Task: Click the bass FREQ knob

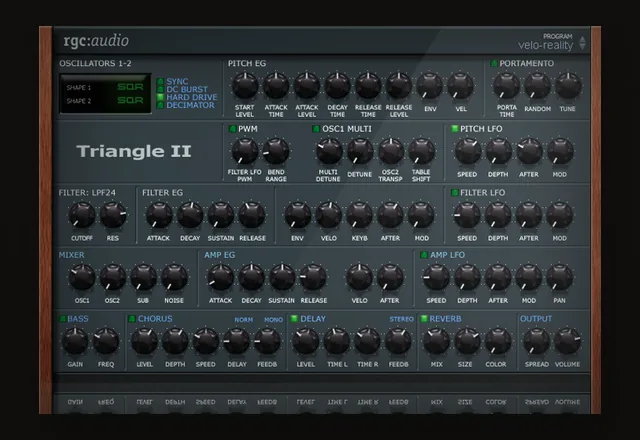Action: point(106,341)
